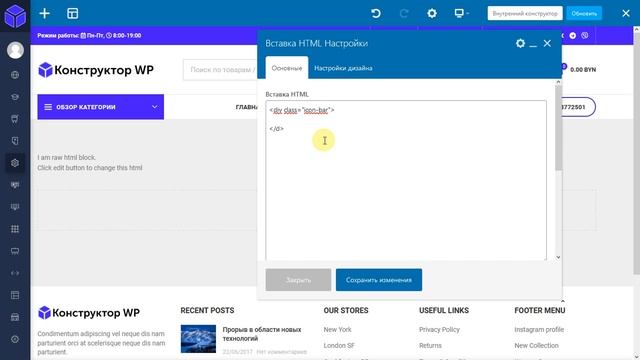
Task: Redo the last change
Action: pyautogui.click(x=404, y=13)
